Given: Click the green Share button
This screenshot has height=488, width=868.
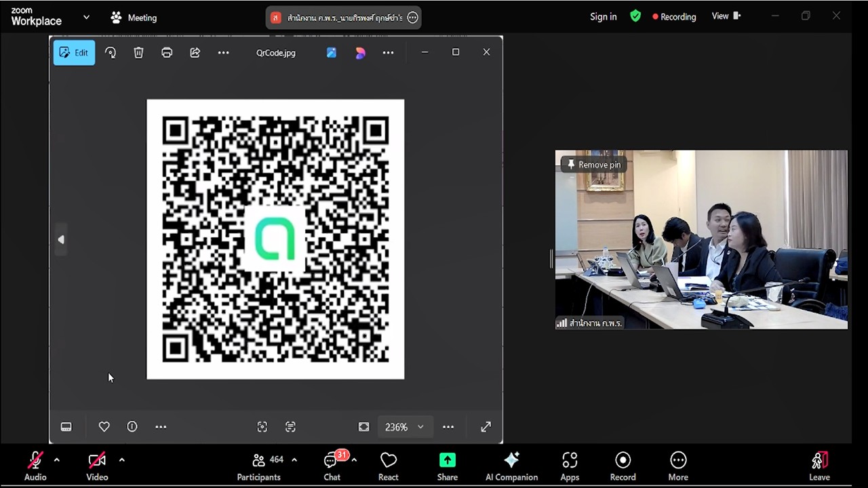Looking at the screenshot, I should coord(448,466).
